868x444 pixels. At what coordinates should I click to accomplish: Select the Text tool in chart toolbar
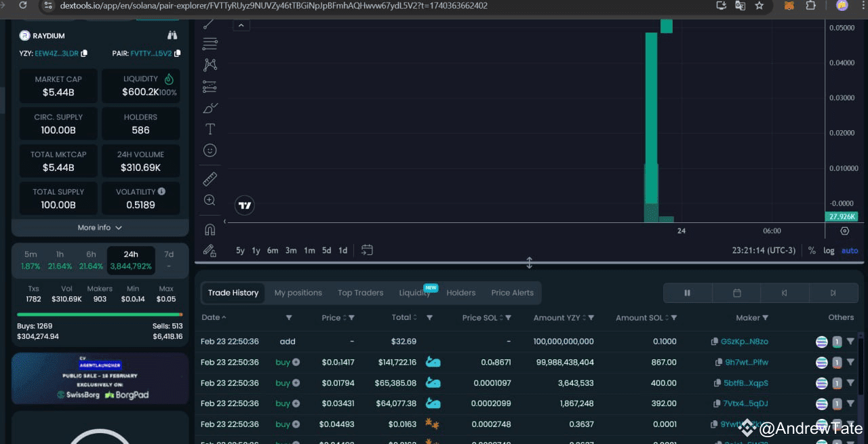pos(210,129)
